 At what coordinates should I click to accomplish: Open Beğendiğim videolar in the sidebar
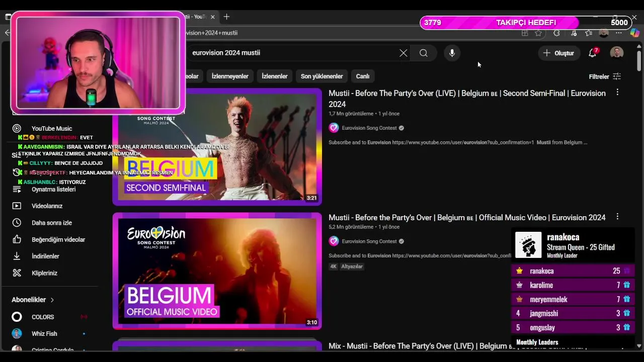click(x=58, y=240)
